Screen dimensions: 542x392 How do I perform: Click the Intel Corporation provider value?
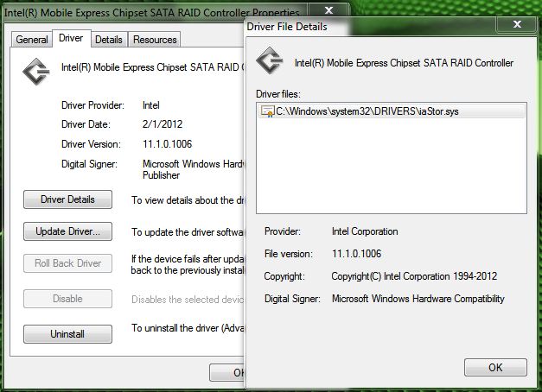coord(365,231)
